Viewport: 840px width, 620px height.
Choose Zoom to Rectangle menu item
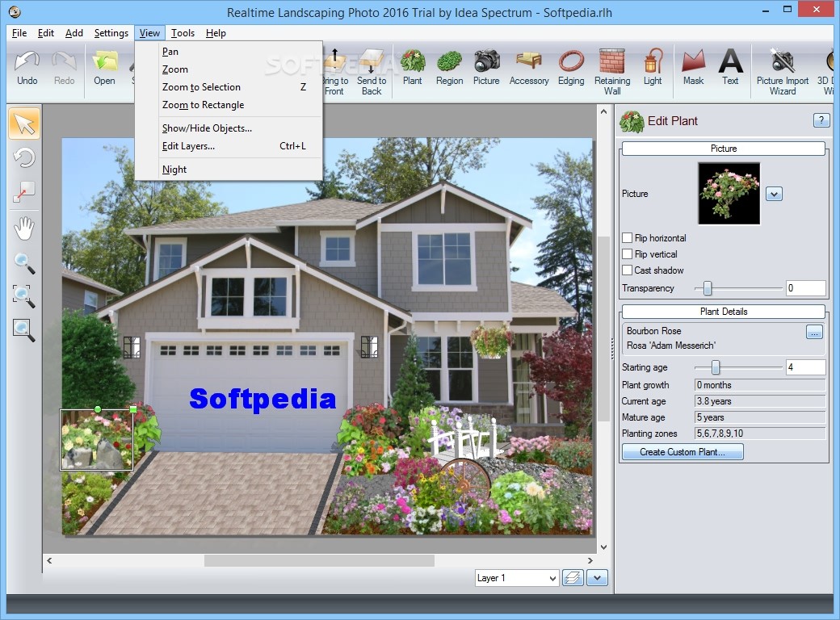[x=229, y=105]
